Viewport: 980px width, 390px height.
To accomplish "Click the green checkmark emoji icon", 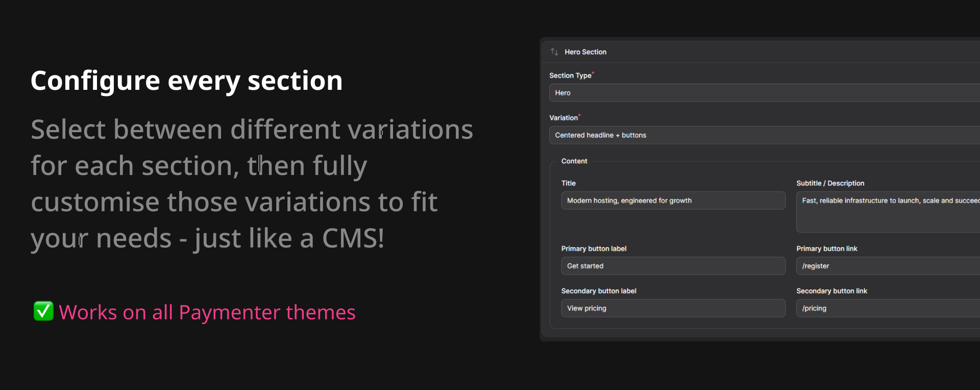I will [43, 311].
